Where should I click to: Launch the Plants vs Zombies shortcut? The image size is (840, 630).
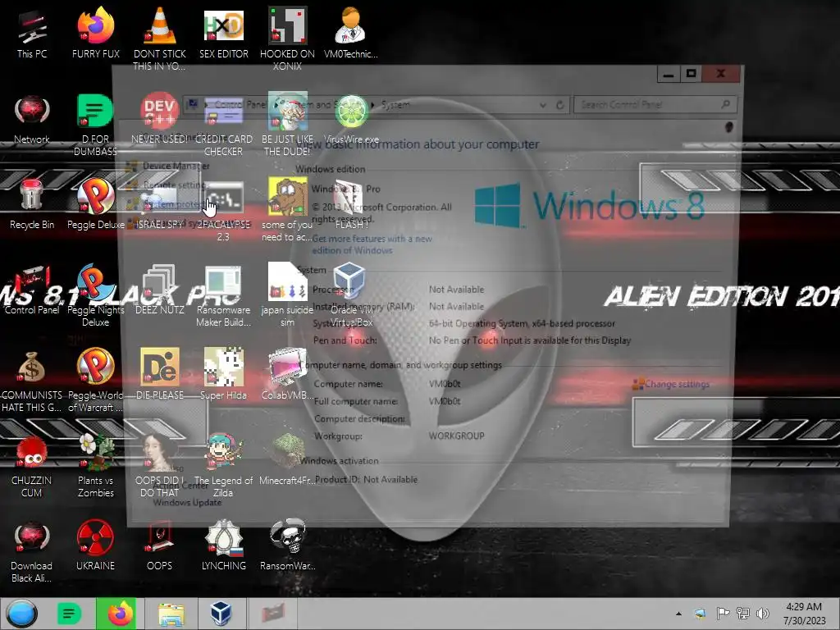click(95, 465)
